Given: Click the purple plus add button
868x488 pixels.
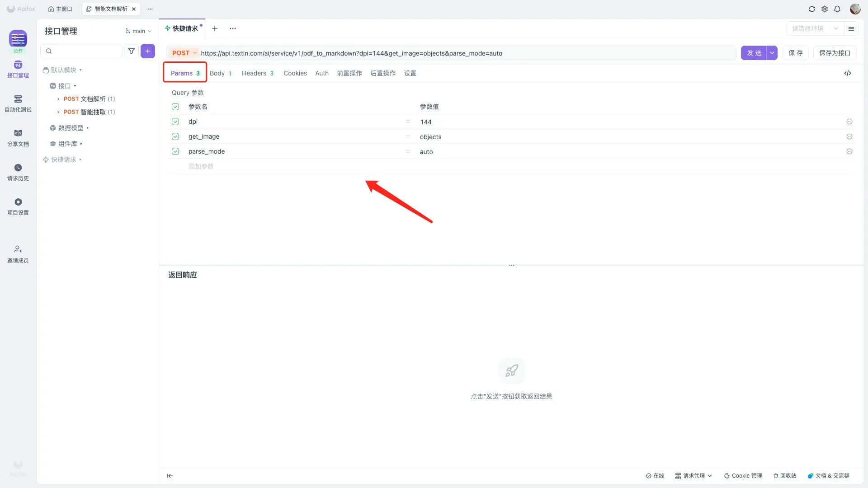Looking at the screenshot, I should [148, 51].
